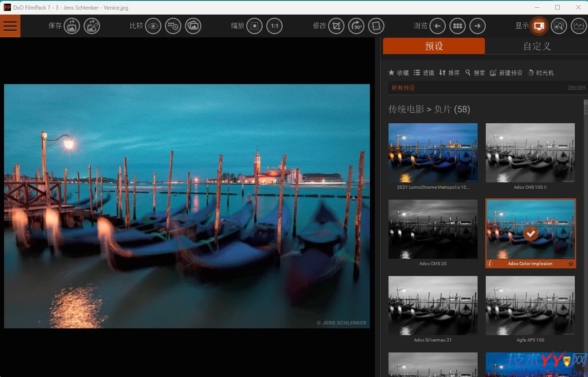
Task: Click the next image browse arrow
Action: pyautogui.click(x=477, y=26)
